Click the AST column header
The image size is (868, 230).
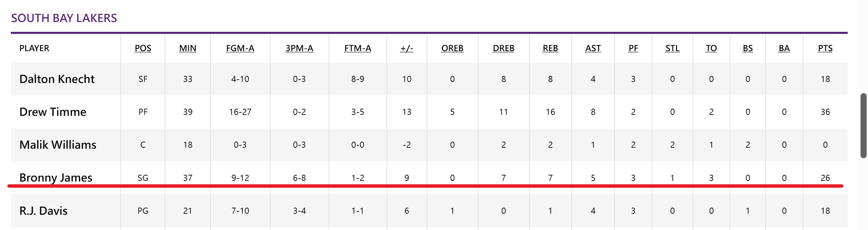click(593, 48)
